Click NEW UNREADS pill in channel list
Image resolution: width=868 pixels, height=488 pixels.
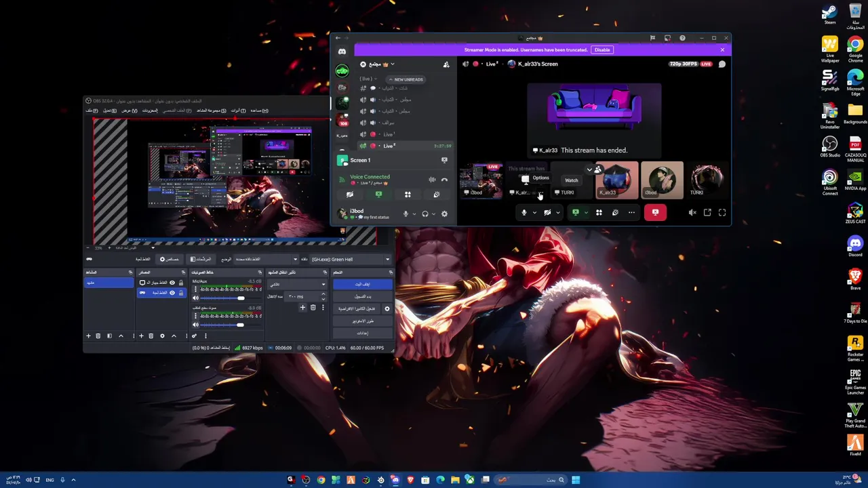[x=407, y=79]
